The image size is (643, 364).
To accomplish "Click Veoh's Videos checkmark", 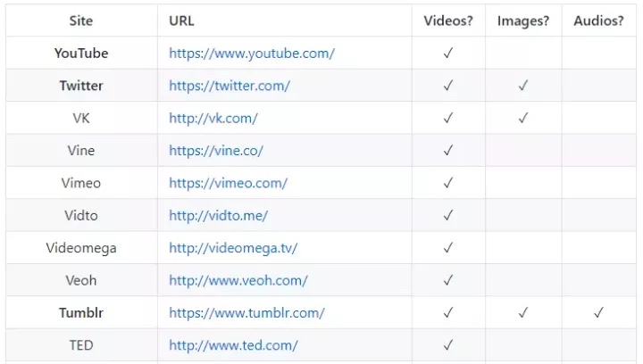I will pyautogui.click(x=448, y=280).
